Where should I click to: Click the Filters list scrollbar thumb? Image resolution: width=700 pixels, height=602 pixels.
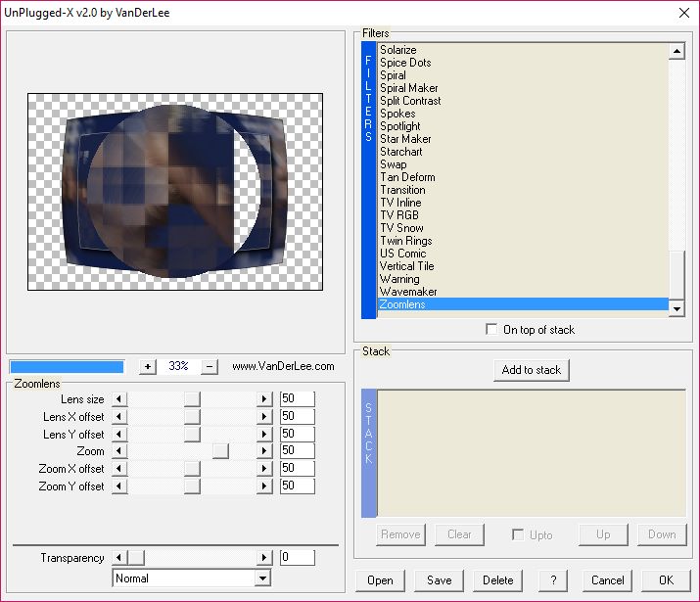(677, 275)
